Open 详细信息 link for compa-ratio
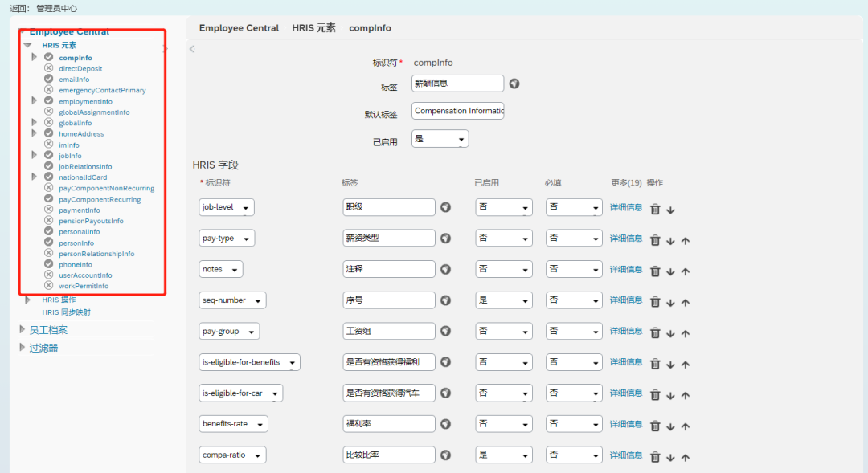 coord(625,455)
